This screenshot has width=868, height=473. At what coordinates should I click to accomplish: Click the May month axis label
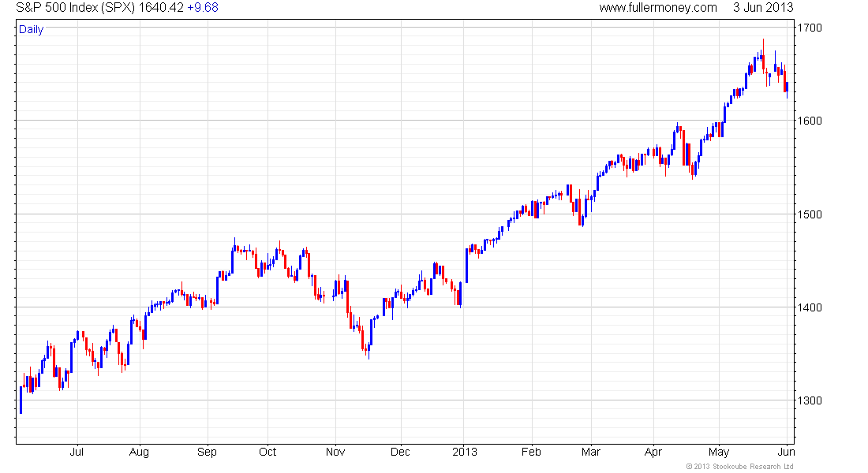tap(719, 453)
